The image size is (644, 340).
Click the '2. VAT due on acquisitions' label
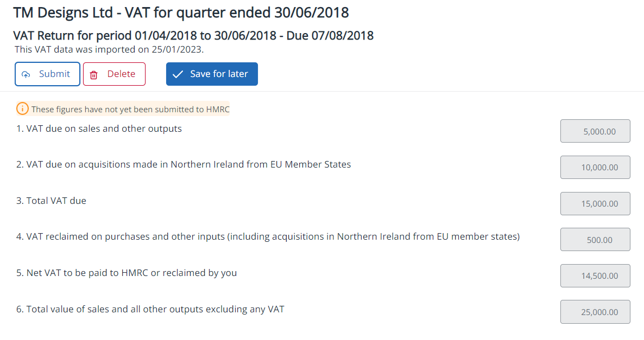pyautogui.click(x=184, y=164)
